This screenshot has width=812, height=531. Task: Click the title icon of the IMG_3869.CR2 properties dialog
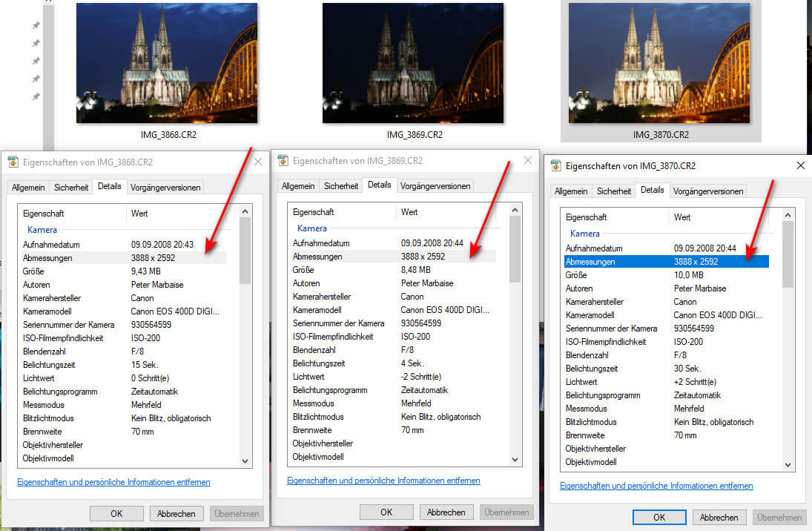(283, 161)
